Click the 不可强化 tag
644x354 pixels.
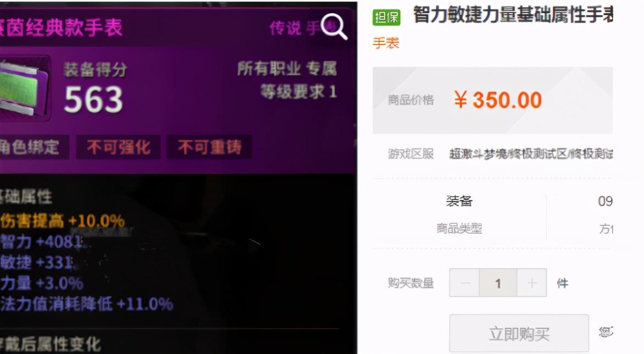pyautogui.click(x=118, y=147)
